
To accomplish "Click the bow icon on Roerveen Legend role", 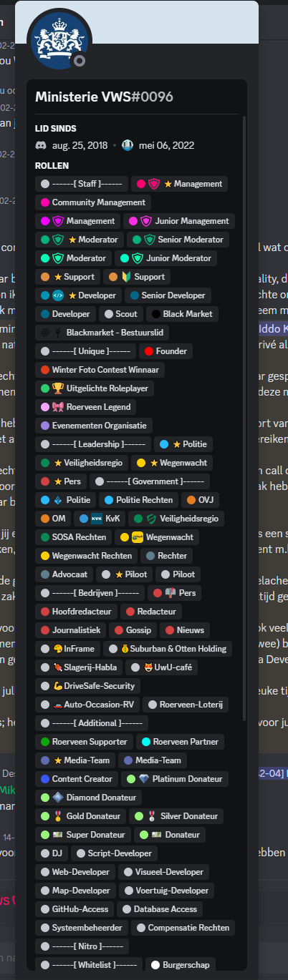I will coord(58,407).
